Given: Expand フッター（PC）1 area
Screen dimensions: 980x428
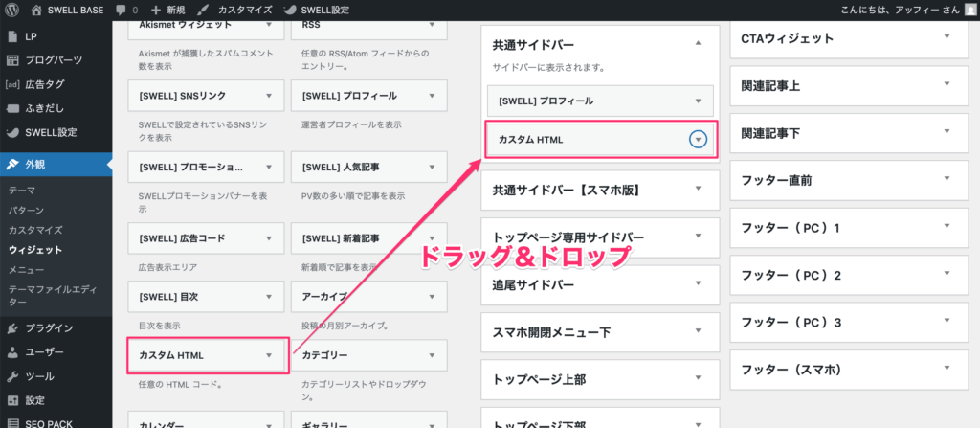Looking at the screenshot, I should pos(947,226).
